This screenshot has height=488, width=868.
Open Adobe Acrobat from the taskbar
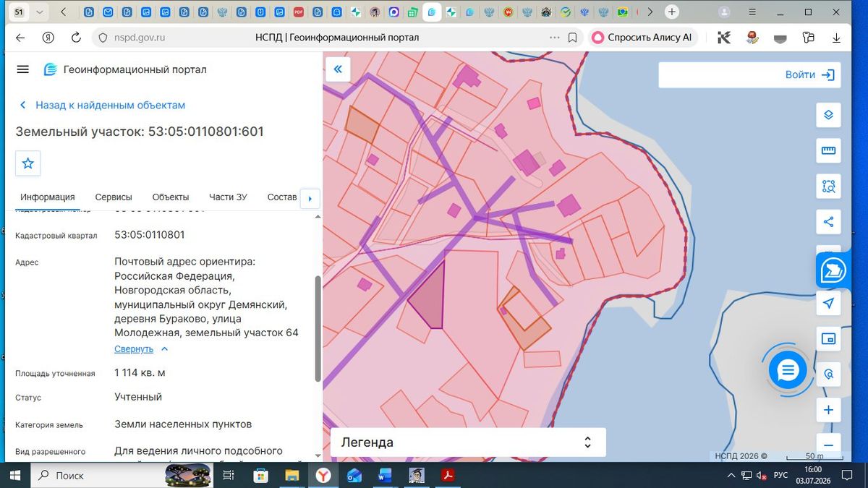pyautogui.click(x=448, y=475)
